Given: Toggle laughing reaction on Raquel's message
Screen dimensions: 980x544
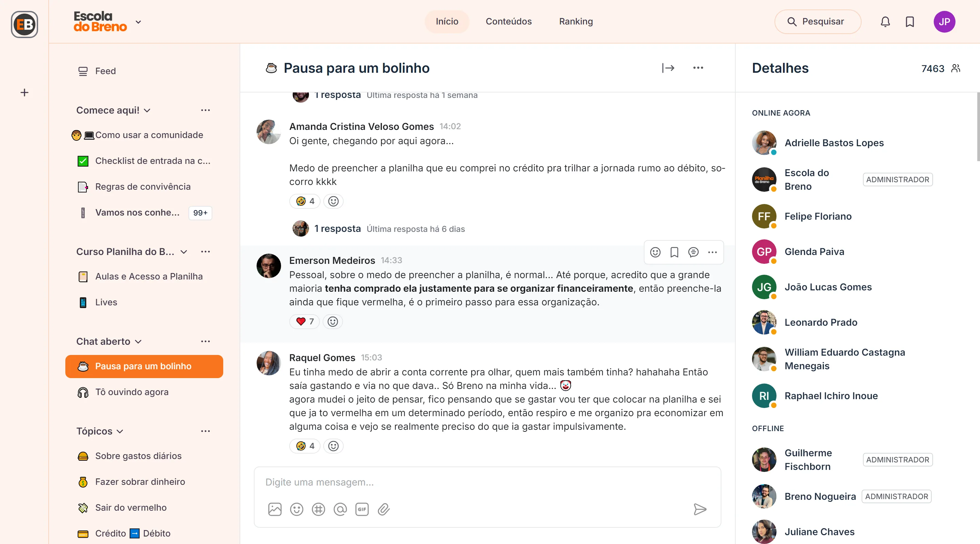Looking at the screenshot, I should point(305,446).
